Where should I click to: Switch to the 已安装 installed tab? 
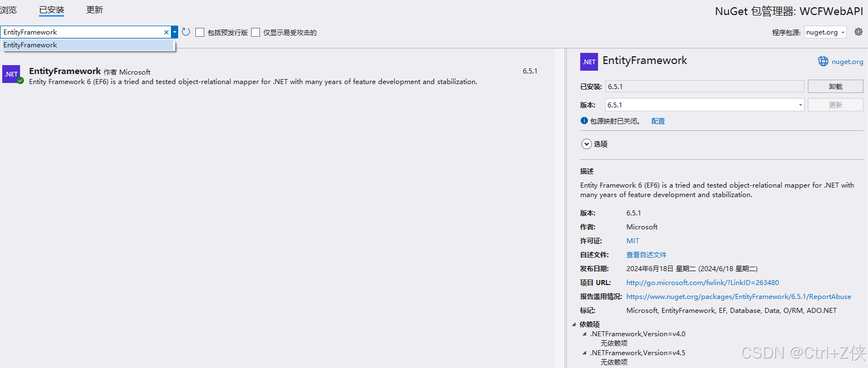(x=51, y=10)
